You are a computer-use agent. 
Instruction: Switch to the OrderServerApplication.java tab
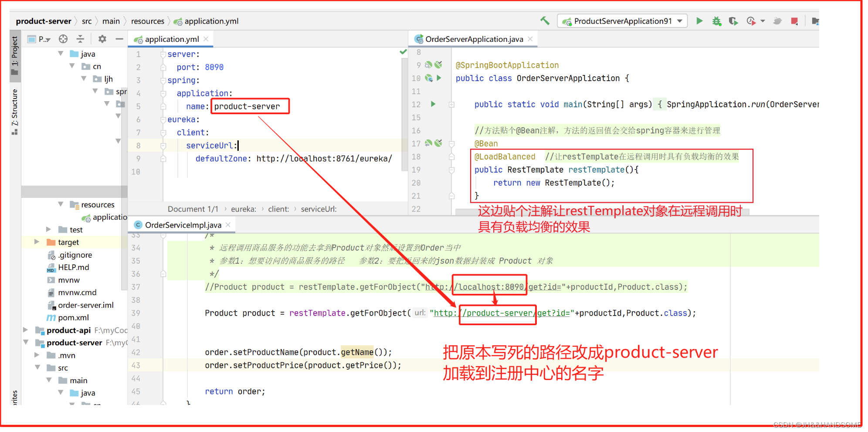click(474, 39)
